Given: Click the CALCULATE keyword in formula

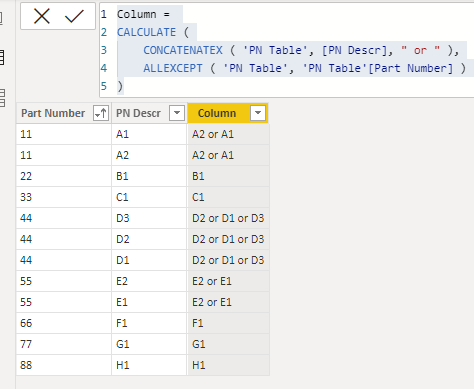Looking at the screenshot, I should pyautogui.click(x=146, y=32).
